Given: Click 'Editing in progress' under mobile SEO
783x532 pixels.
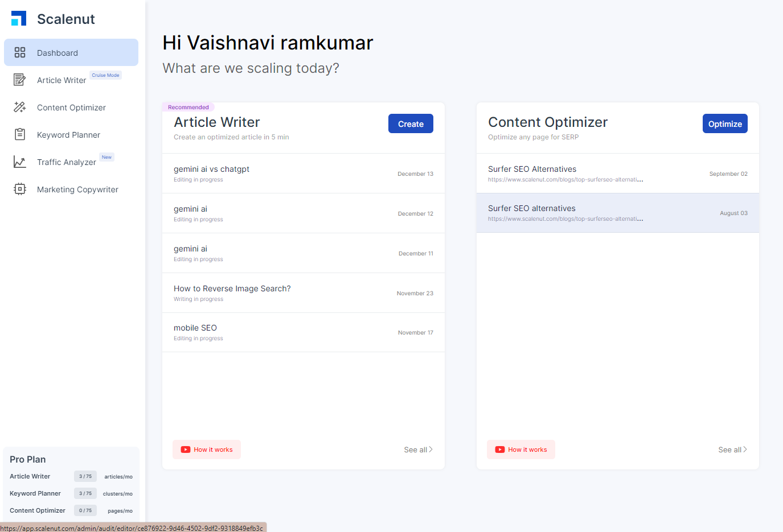Looking at the screenshot, I should click(x=199, y=339).
